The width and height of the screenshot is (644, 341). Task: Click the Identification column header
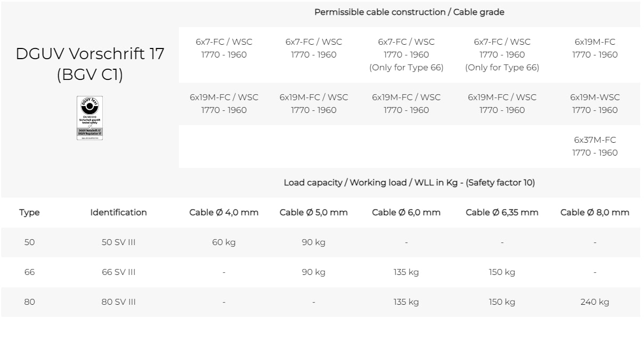pos(118,213)
